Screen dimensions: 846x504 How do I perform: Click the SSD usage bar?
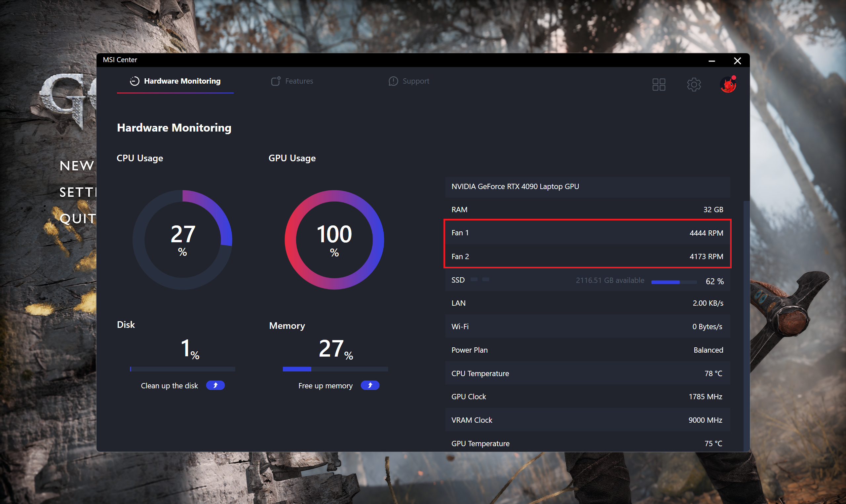(x=674, y=282)
